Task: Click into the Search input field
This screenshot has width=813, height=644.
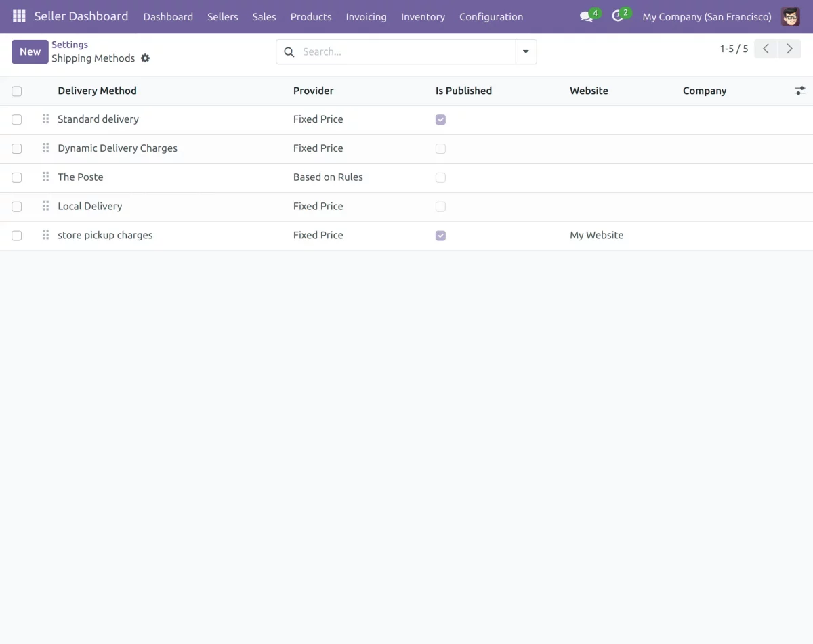Action: click(x=405, y=52)
